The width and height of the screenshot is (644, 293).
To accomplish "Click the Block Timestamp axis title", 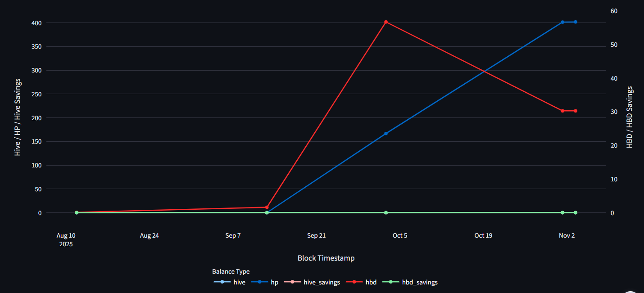I will pyautogui.click(x=325, y=258).
